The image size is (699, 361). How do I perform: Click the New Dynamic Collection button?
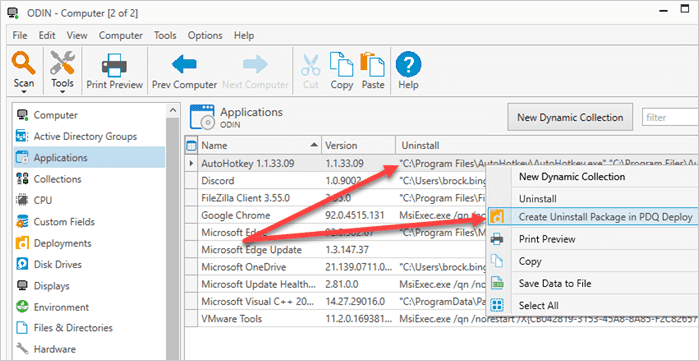point(570,118)
